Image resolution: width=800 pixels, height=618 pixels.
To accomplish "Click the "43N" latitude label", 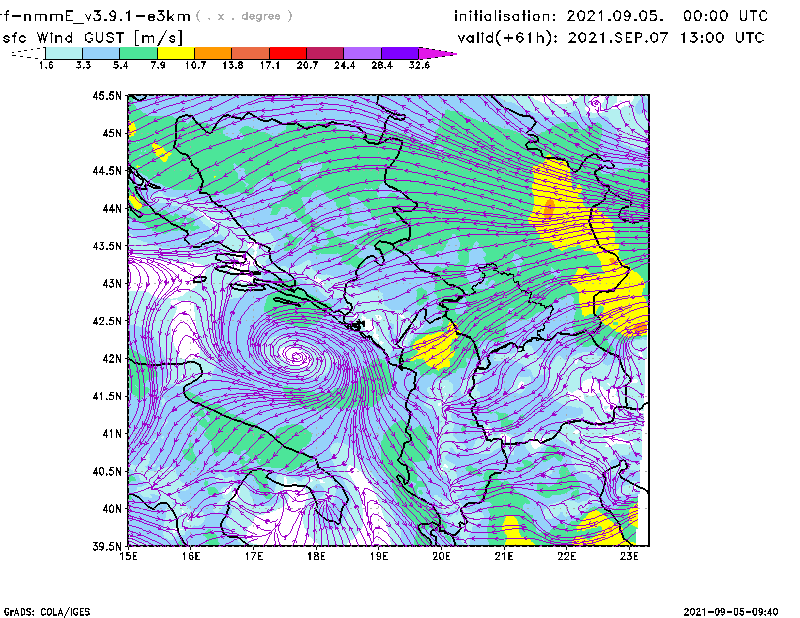I will (112, 283).
